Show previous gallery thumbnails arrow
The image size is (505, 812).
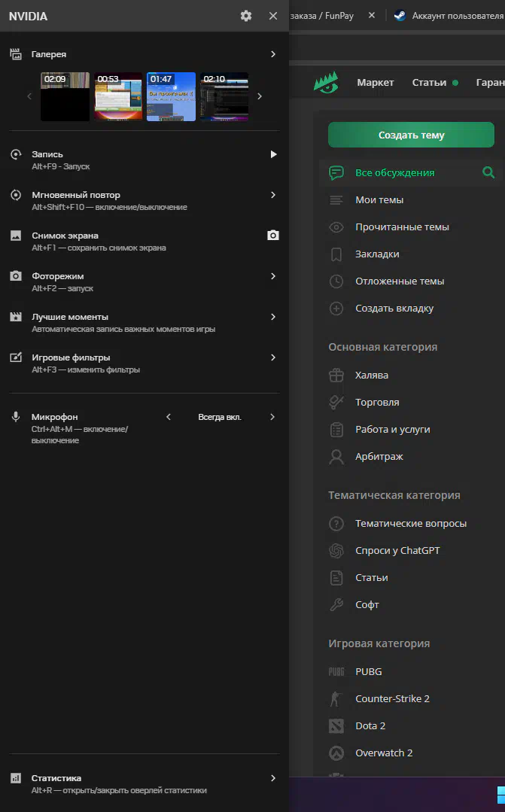[x=29, y=96]
